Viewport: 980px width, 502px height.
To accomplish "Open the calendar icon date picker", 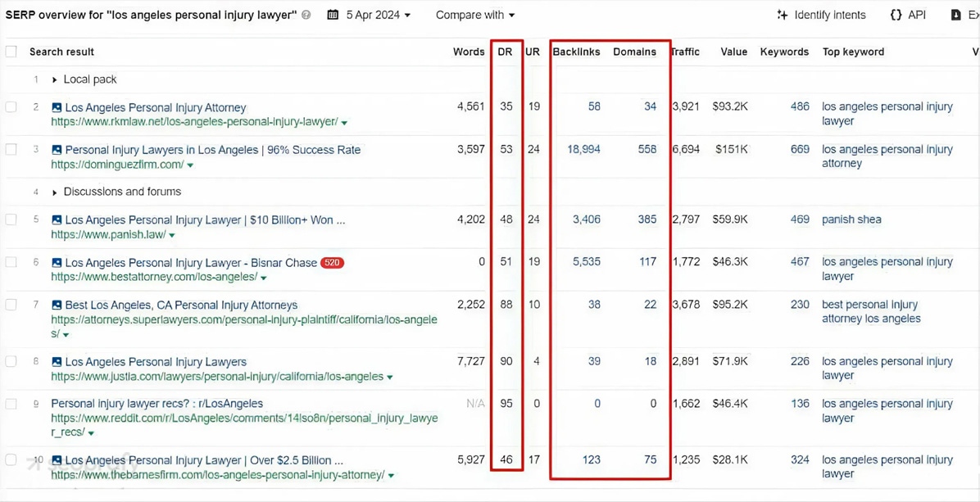I will (x=333, y=15).
